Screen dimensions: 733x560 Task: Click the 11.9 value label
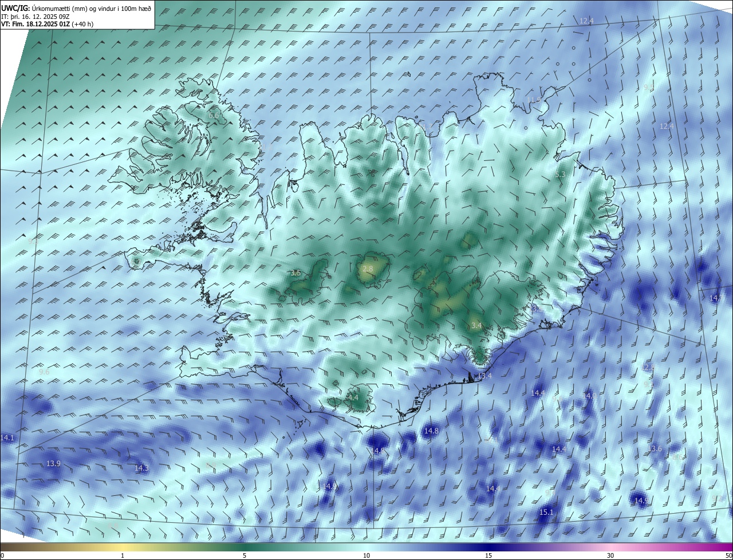(533, 100)
